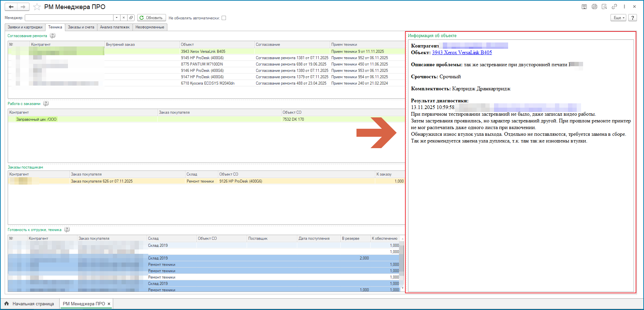644x310 pixels.
Task: Toggle 'Не обновлять автоматически' checkbox
Action: 224,18
